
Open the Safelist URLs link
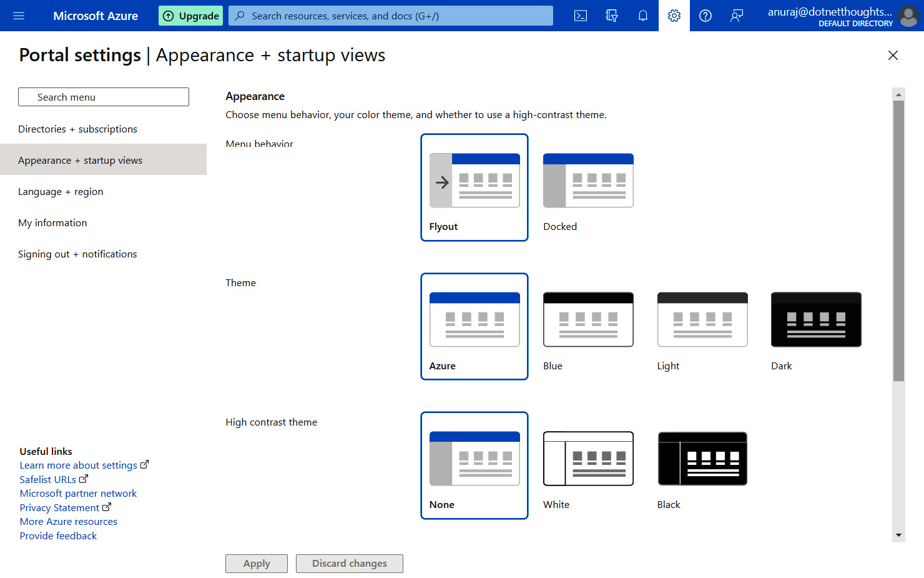click(x=54, y=479)
